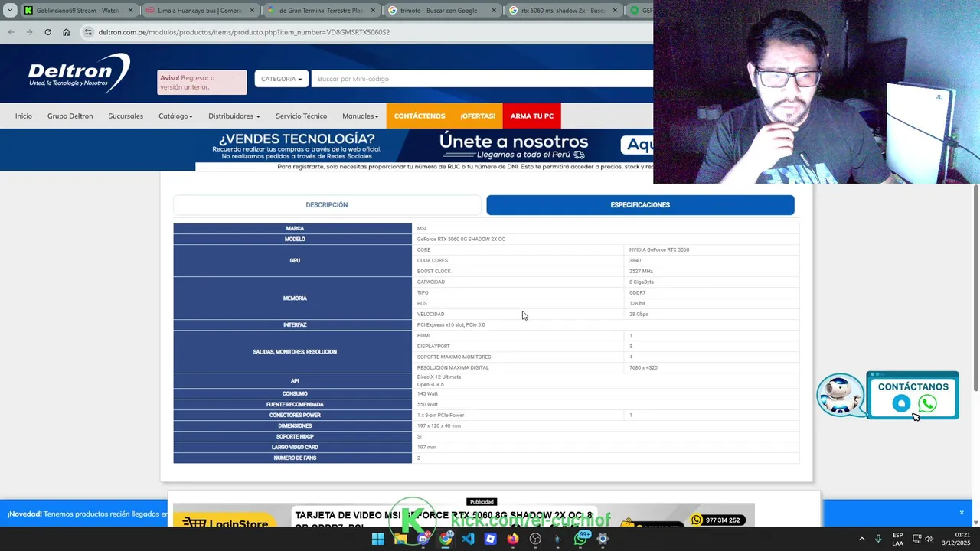This screenshot has width=980, height=551.
Task: Open Discord from the taskbar
Action: click(x=423, y=539)
